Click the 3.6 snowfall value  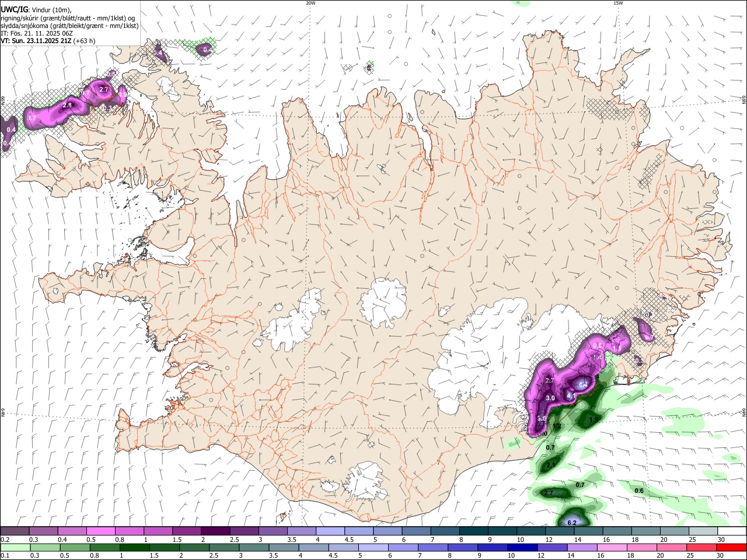(542, 418)
